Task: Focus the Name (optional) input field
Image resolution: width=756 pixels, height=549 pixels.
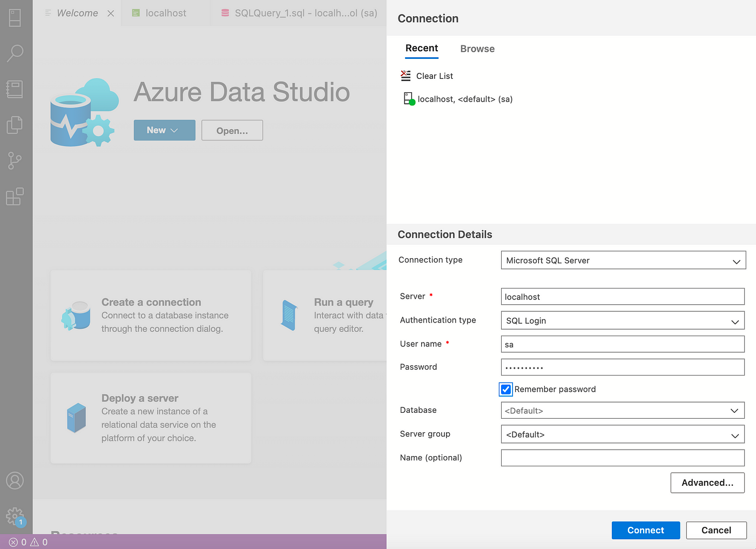Action: click(623, 458)
